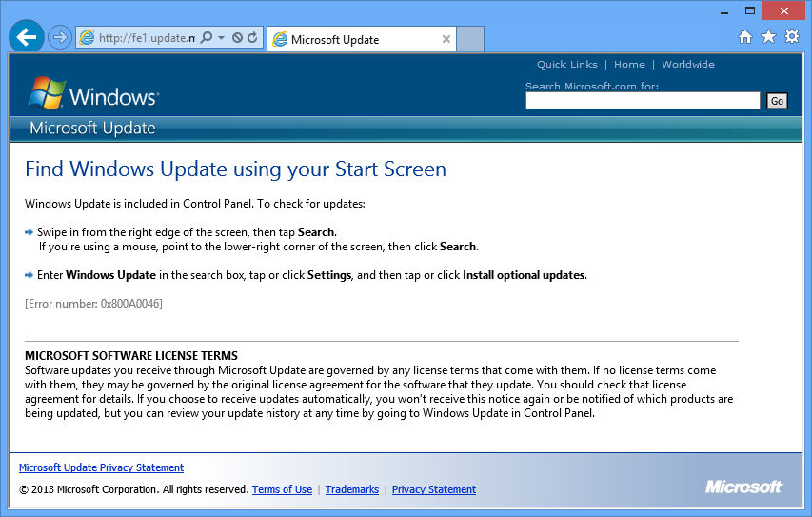
Task: Click the browser forward arrow button
Action: click(60, 37)
